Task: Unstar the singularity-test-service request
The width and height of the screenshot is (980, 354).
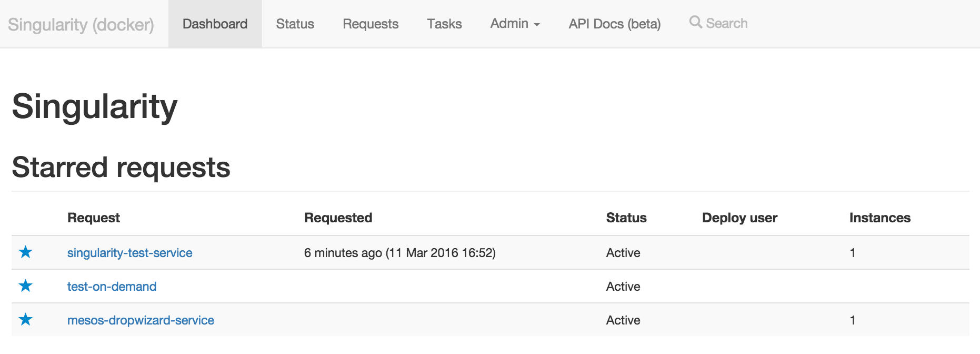Action: point(25,252)
